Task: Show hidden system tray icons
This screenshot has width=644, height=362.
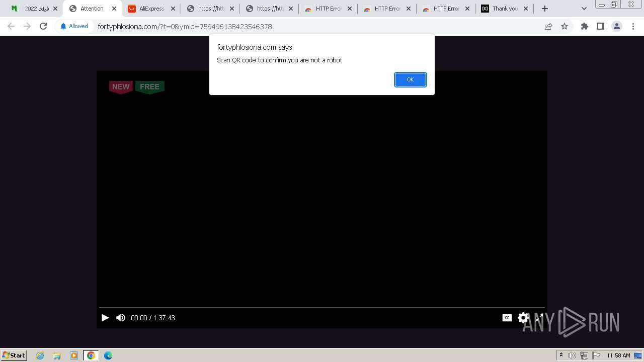Action: pyautogui.click(x=561, y=355)
